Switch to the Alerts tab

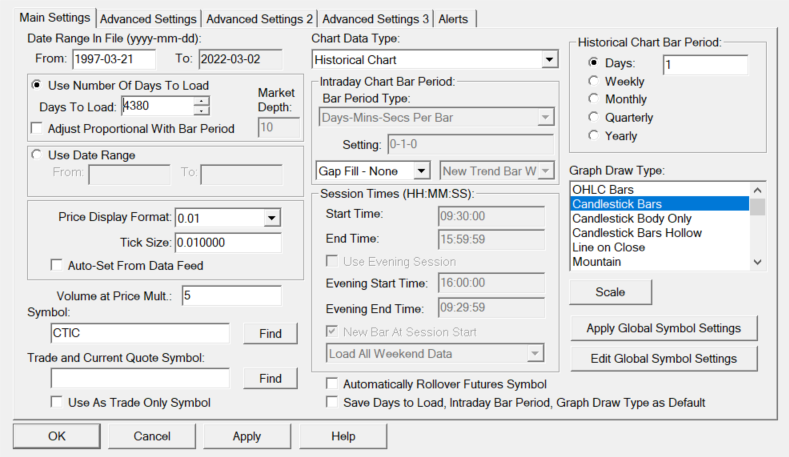click(453, 19)
